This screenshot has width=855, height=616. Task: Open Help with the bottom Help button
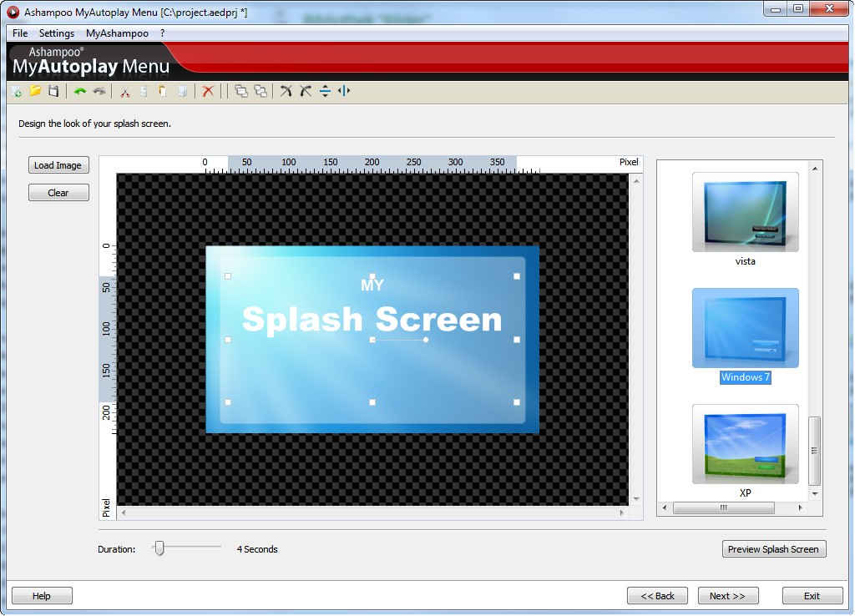point(42,596)
